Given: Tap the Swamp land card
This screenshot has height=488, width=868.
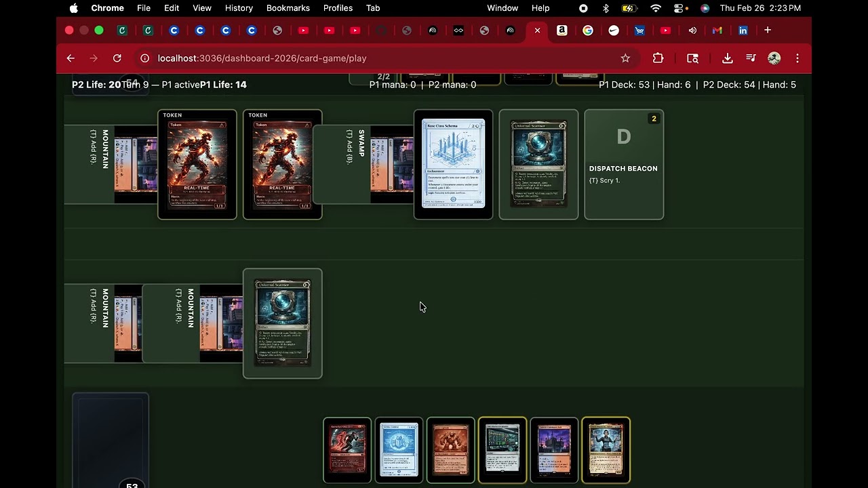Looking at the screenshot, I should coord(363,165).
